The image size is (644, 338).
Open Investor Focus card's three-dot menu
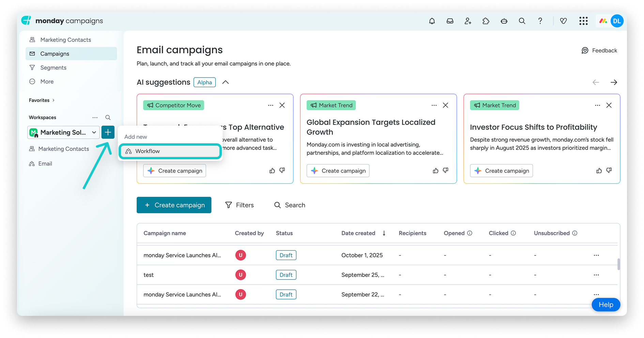click(x=597, y=105)
